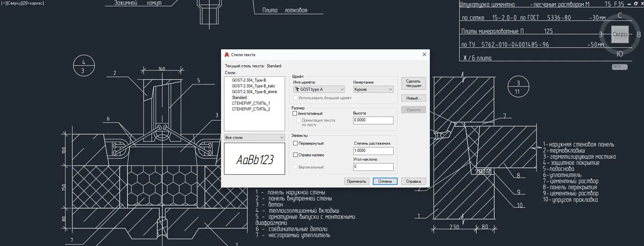Select СГЕНЕРИР_СТИЛЬ_1 in styles list
The width and height of the screenshot is (644, 246).
251,103
